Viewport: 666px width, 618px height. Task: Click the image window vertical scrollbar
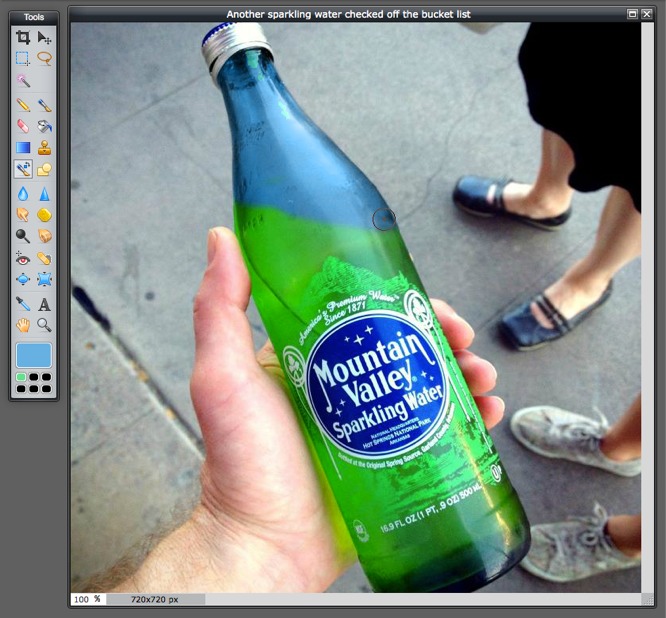click(x=648, y=308)
